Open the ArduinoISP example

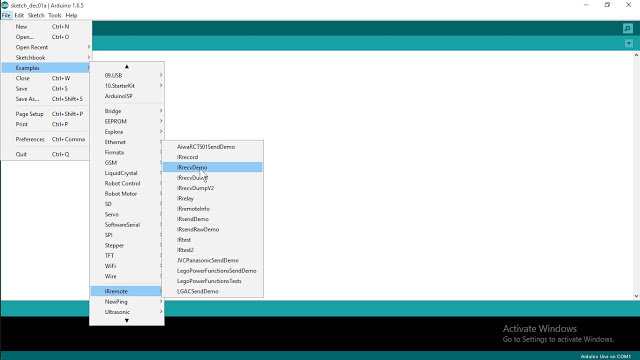(127, 96)
